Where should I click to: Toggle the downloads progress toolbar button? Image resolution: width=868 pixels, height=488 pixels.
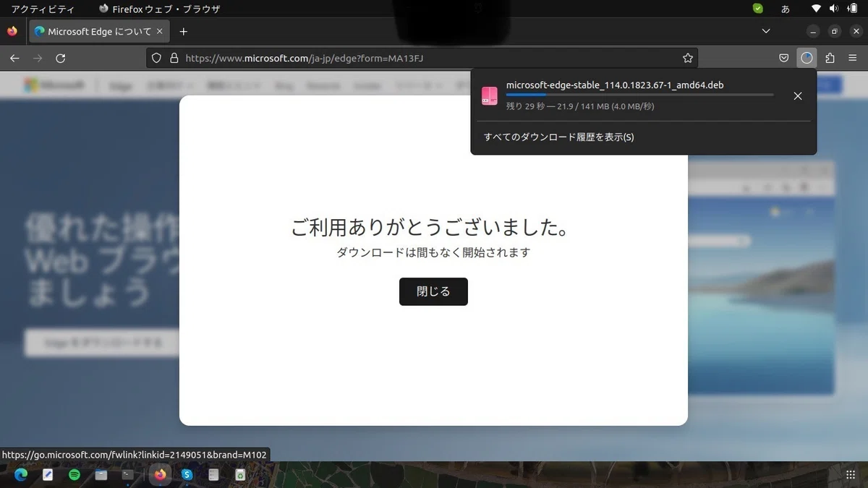point(807,59)
